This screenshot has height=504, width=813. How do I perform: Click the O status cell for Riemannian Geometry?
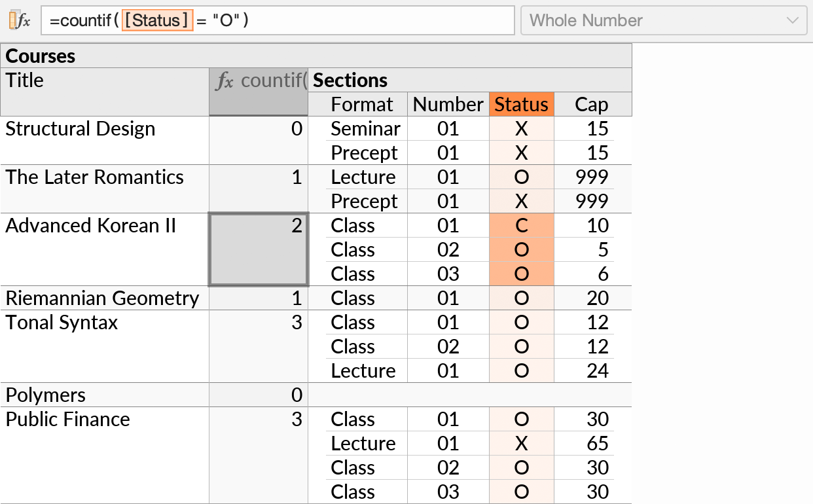521,298
